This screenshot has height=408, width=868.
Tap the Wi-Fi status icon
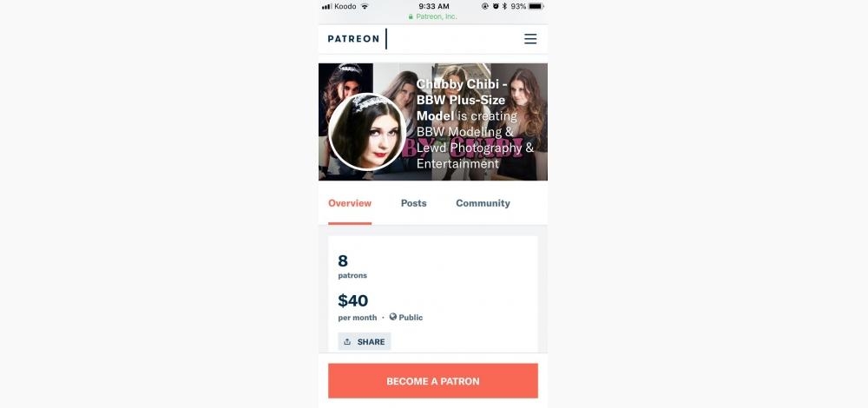tap(365, 6)
